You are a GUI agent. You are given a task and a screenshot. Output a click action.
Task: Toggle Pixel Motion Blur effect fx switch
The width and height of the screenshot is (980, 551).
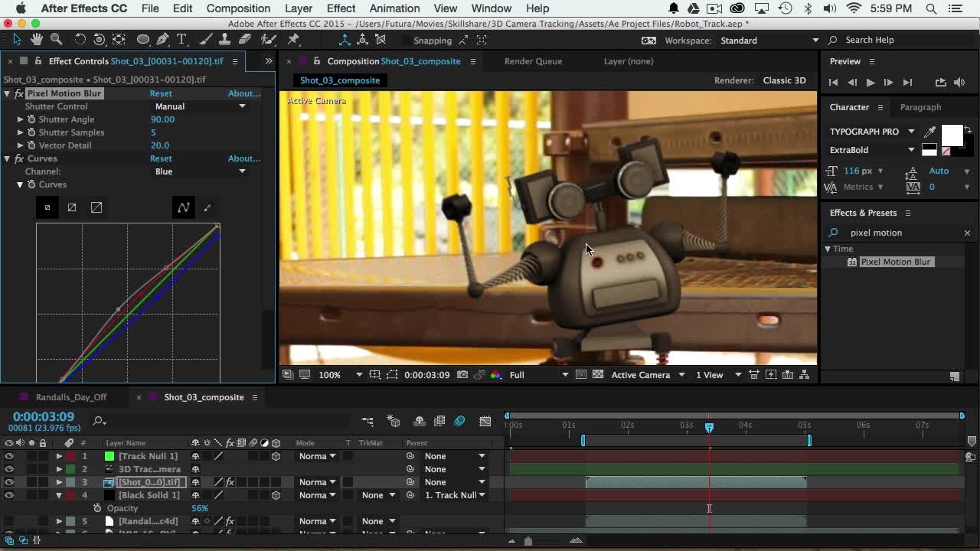pos(19,93)
